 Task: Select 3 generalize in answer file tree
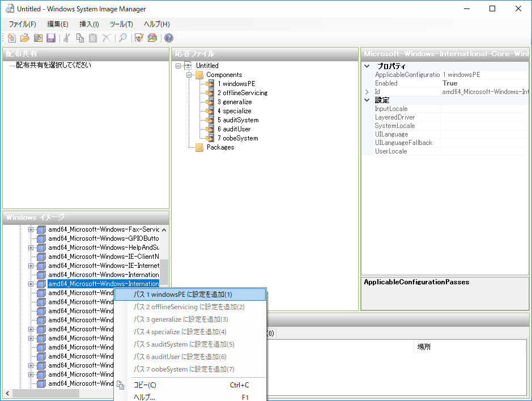pos(235,102)
